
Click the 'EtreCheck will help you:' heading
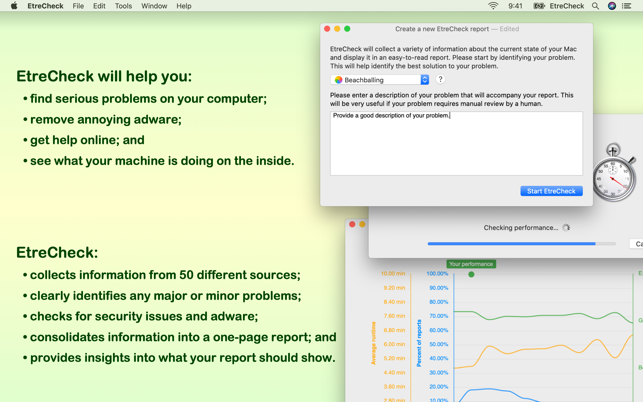coord(104,76)
